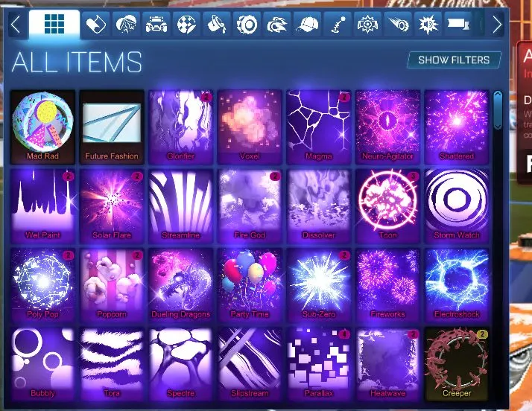Open the Paint Finish bucket category
This screenshot has width=532, height=411.
[217, 25]
